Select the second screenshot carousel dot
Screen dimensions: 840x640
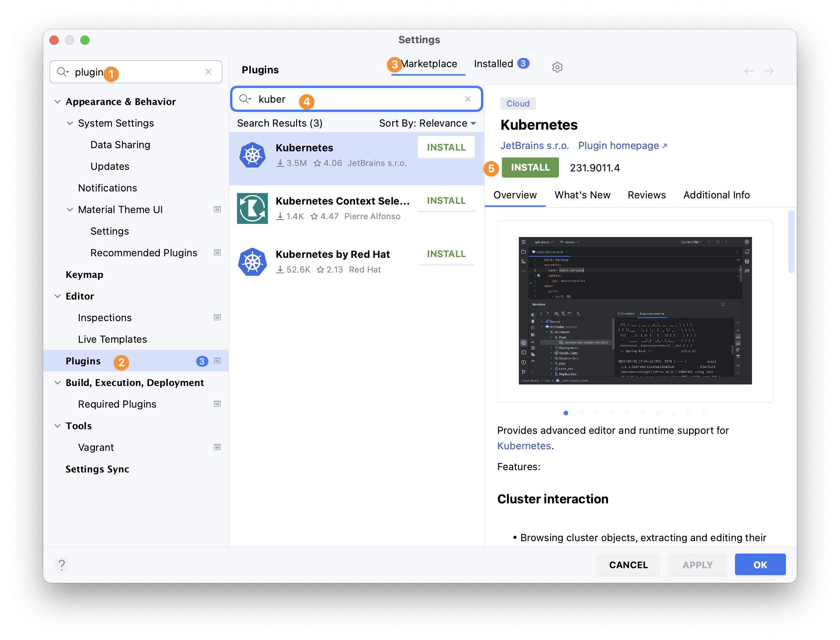[581, 413]
